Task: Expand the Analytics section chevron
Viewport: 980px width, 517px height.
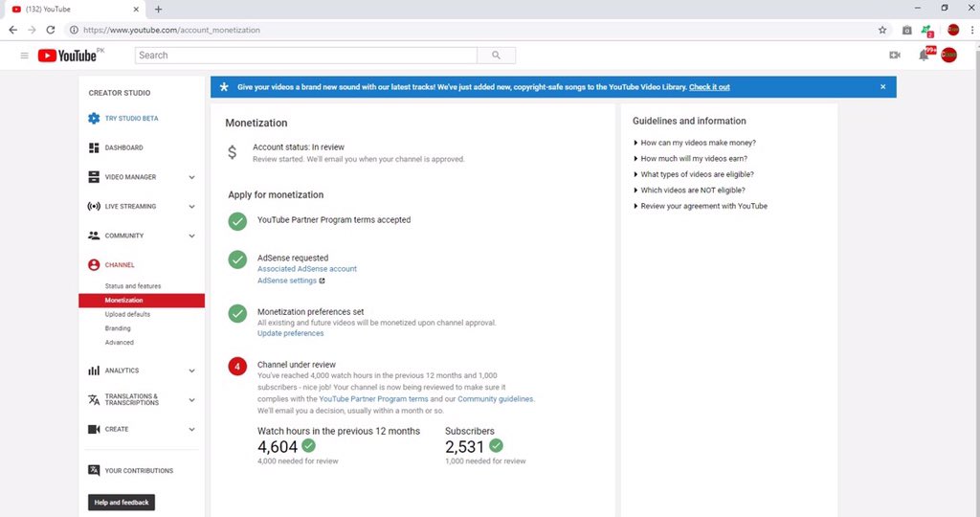Action: click(x=191, y=371)
